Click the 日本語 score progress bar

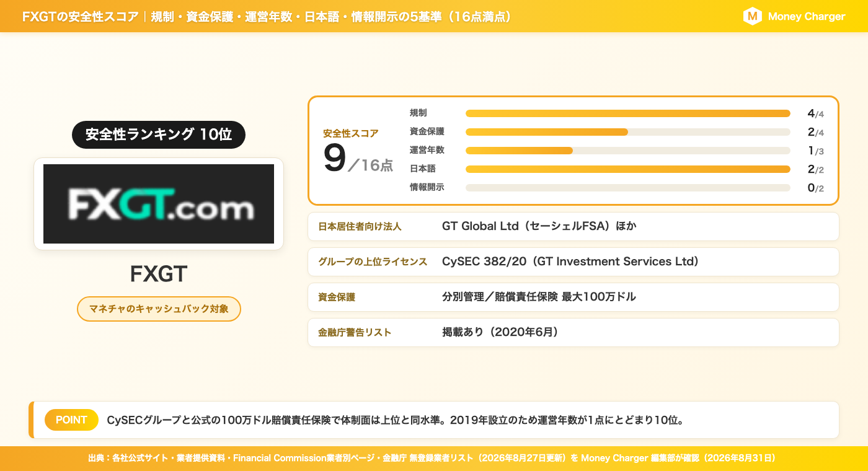coord(627,169)
